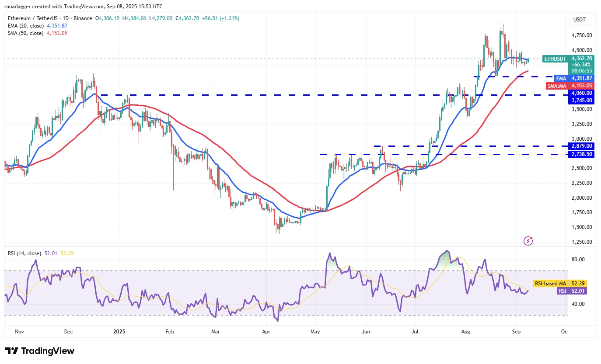601x364 pixels.
Task: Select the 3,745.00 level price tag
Action: (581, 101)
